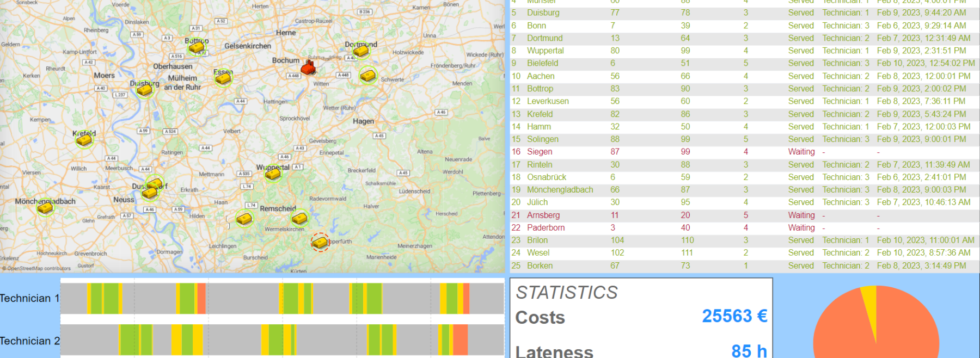The image size is (980, 358).
Task: Click the 85 h lateness value
Action: [x=749, y=351]
